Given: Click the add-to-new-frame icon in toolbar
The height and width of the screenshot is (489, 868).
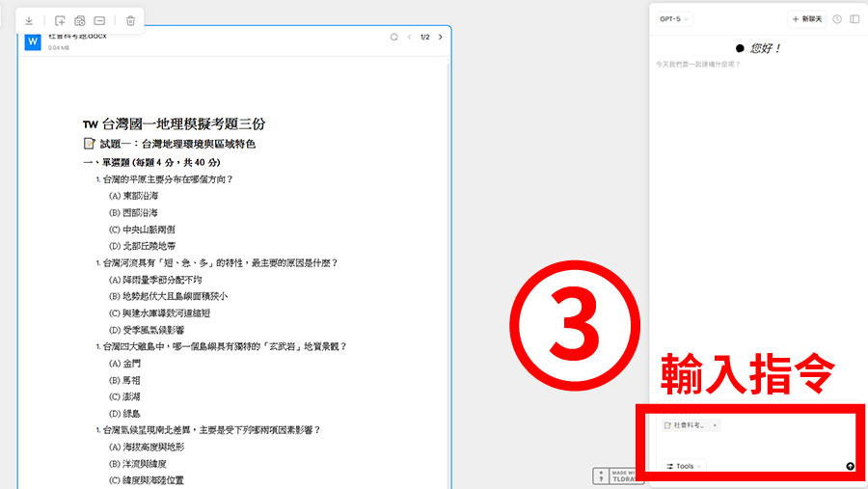Looking at the screenshot, I should click(60, 20).
